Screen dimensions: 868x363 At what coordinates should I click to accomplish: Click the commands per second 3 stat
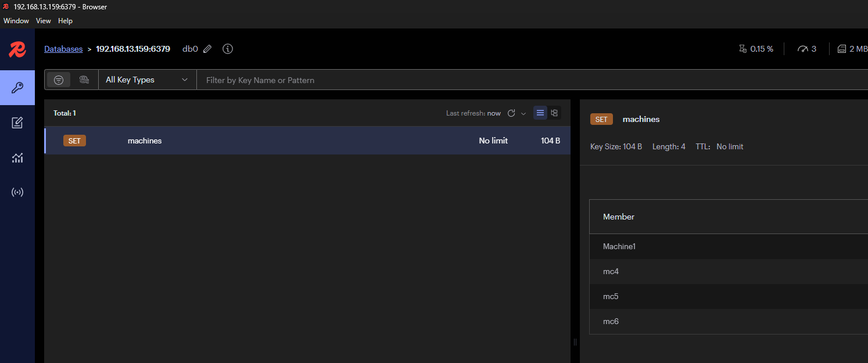(807, 49)
